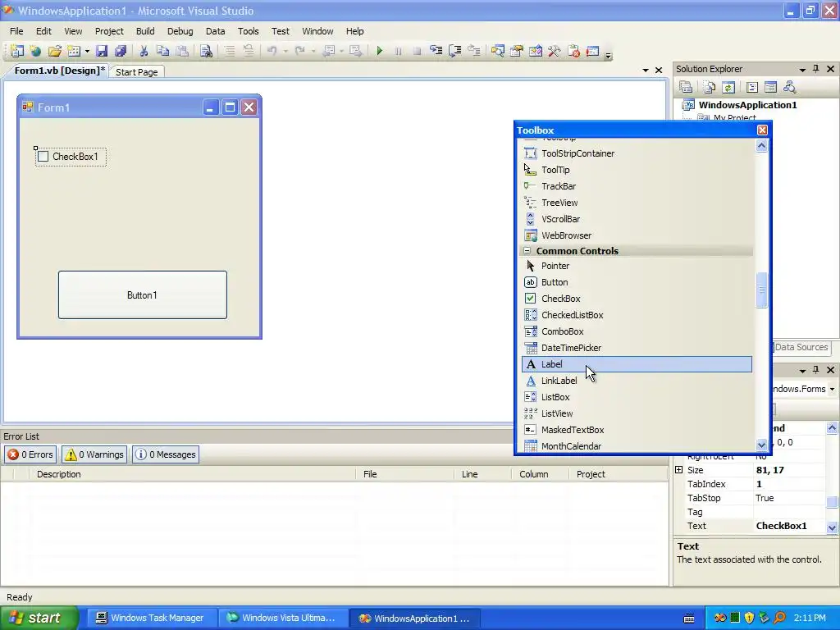Open the Tools menu
The width and height of the screenshot is (840, 630).
(248, 31)
